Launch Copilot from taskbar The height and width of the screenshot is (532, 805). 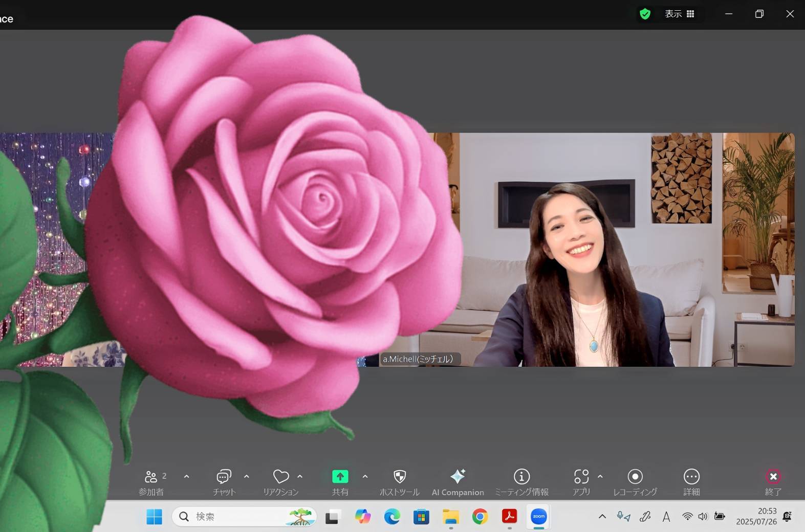pyautogui.click(x=363, y=517)
